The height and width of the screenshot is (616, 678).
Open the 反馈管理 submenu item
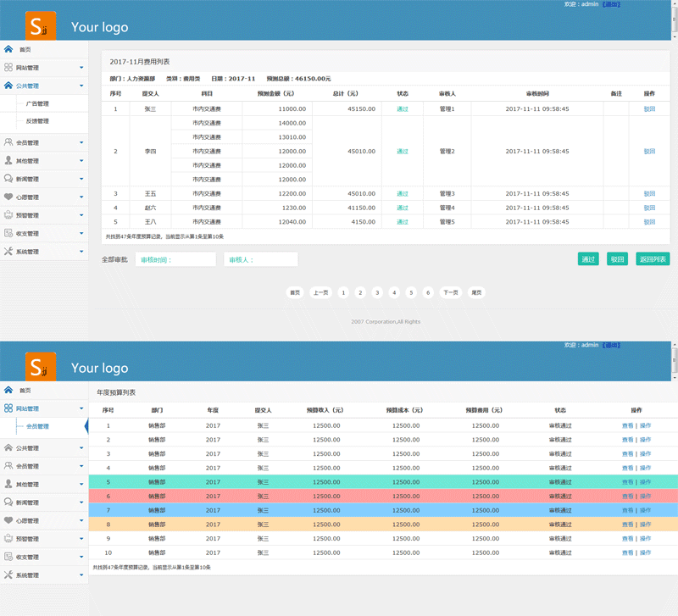pyautogui.click(x=37, y=121)
